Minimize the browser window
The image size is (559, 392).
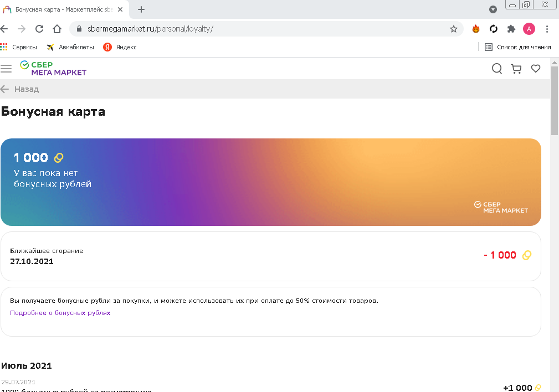click(x=512, y=5)
